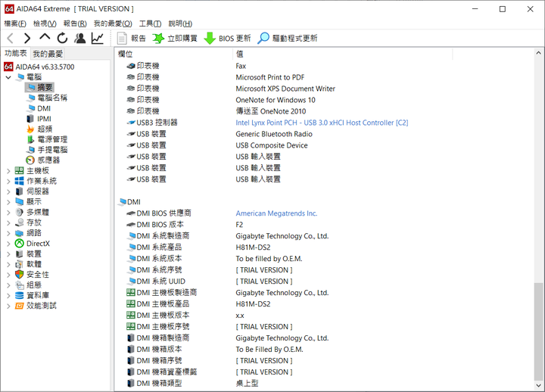Click the scrollbar down arrow
The width and height of the screenshot is (545, 392).
[x=538, y=385]
